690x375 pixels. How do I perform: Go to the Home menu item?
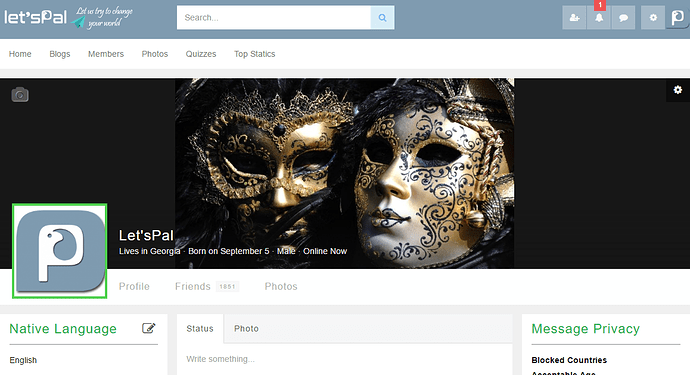point(20,54)
